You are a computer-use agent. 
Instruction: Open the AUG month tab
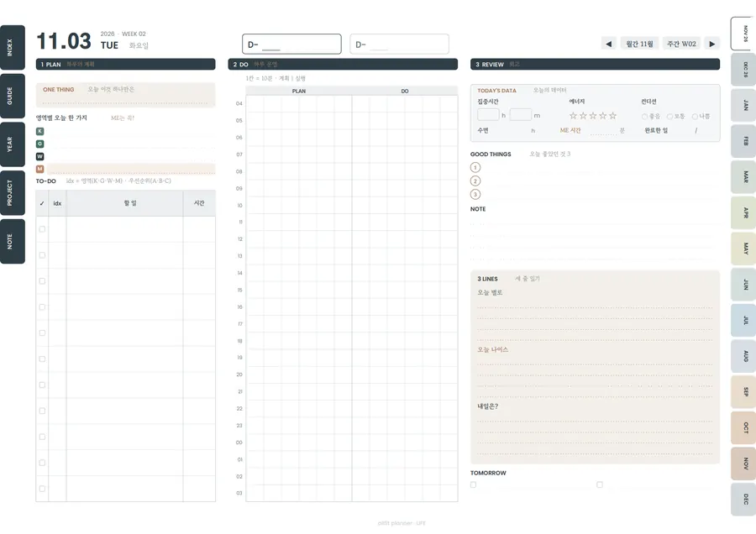(x=744, y=356)
